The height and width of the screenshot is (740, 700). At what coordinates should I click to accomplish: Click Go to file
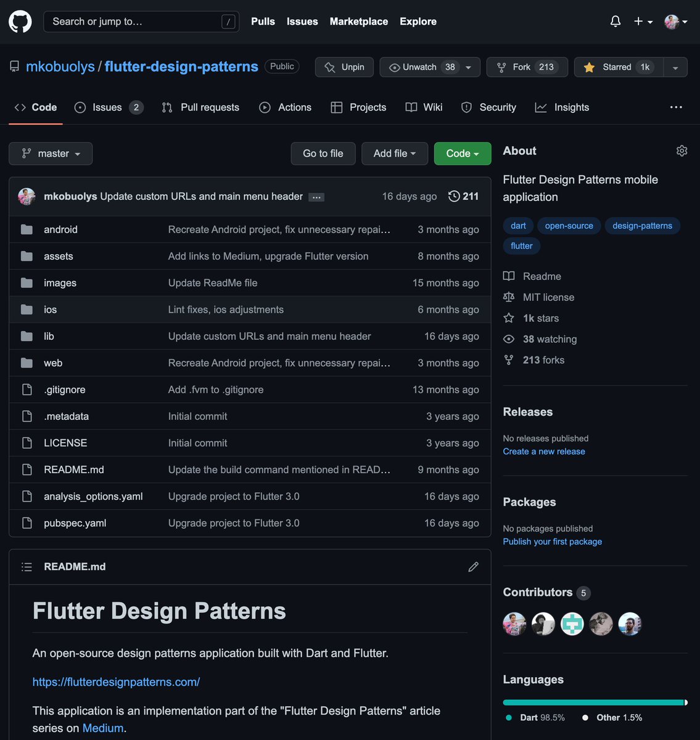(x=323, y=154)
